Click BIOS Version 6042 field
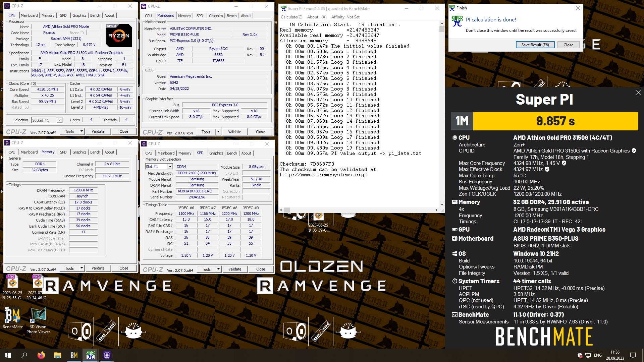Image resolution: width=644 pixels, height=362 pixels. coord(218,83)
